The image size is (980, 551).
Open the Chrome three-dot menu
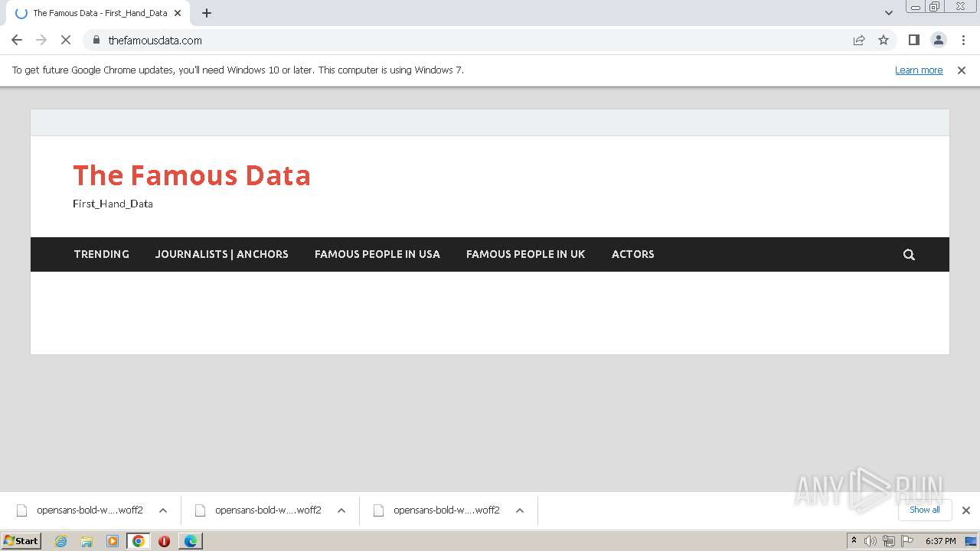(963, 40)
